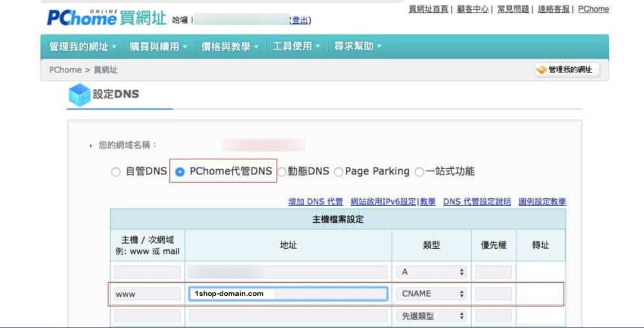Expand the 先選類型 dropdown
Viewport: 644px width, 328px height.
(431, 316)
